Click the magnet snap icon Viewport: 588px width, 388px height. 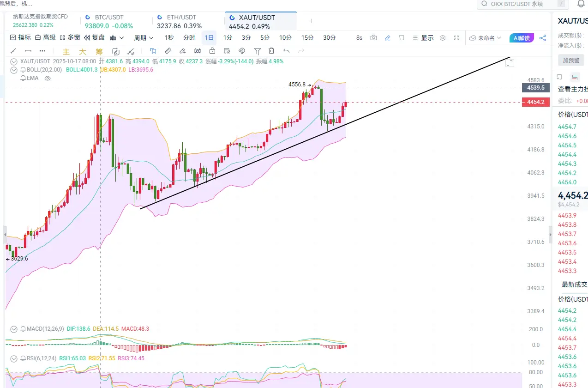click(x=242, y=51)
